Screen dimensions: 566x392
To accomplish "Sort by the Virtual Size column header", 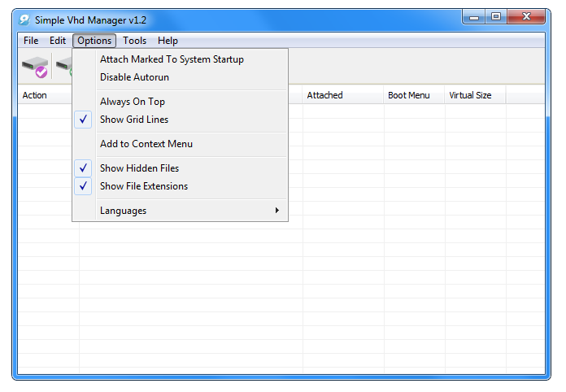I will click(476, 95).
